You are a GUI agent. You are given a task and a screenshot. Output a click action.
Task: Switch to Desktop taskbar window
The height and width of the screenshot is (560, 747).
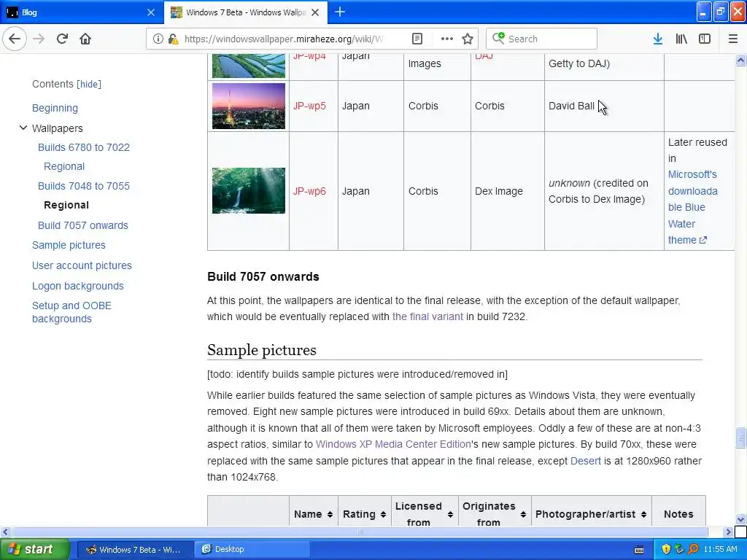click(x=252, y=550)
